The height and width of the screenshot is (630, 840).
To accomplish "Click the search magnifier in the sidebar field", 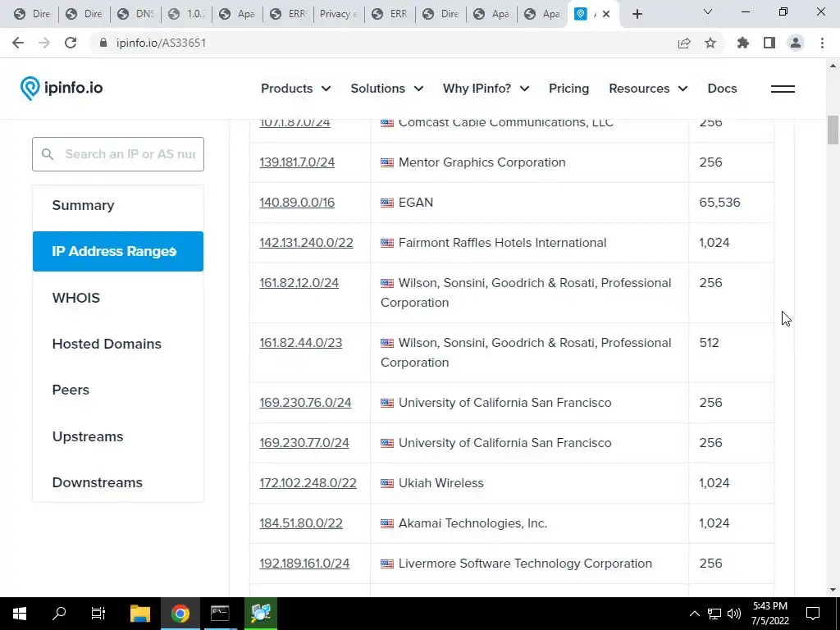I will coord(48,154).
